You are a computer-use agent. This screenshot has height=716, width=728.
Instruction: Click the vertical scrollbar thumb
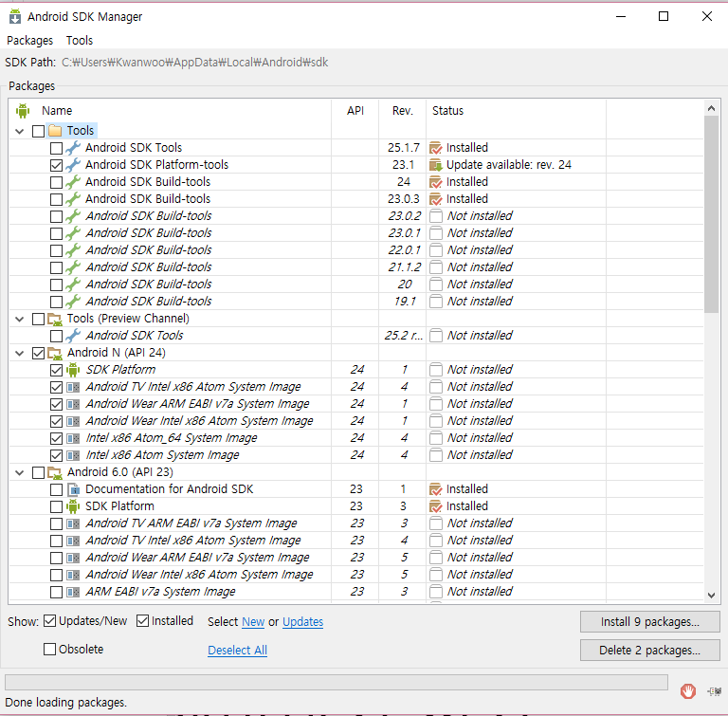point(711,214)
